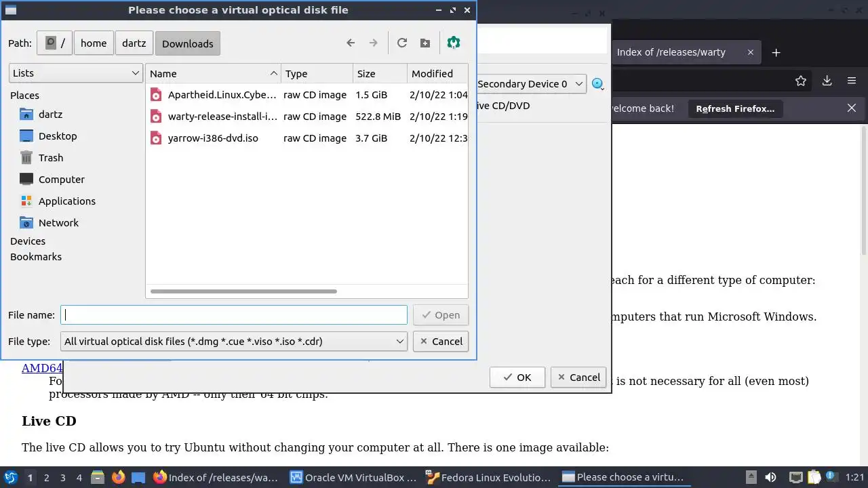Sort files by Modified column
The height and width of the screenshot is (488, 868).
coord(437,73)
